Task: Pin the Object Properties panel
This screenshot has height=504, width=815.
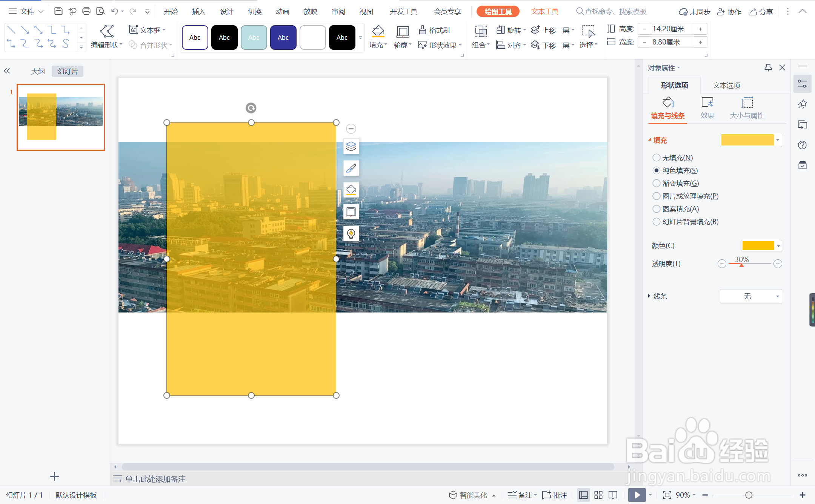Action: click(768, 67)
